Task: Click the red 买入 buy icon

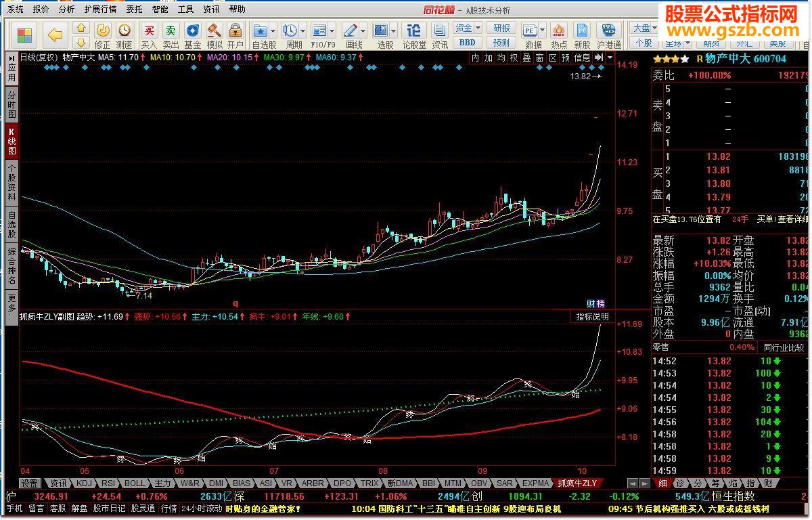Action: [150, 30]
